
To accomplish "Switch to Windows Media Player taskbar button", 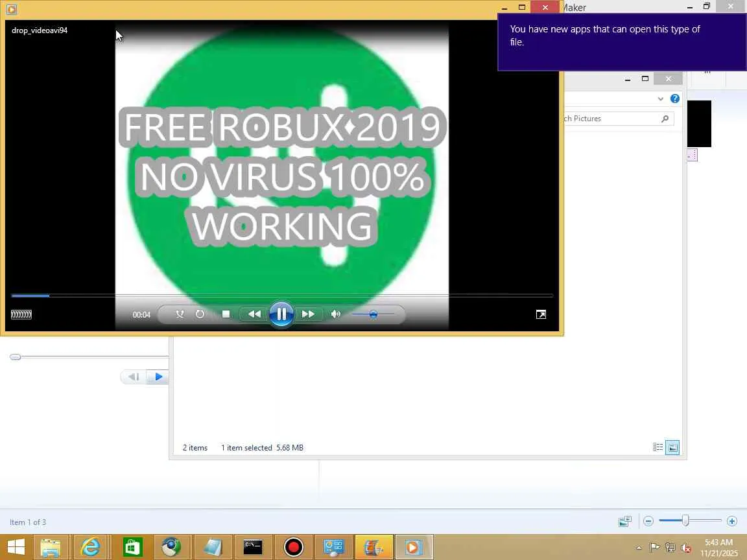I will 414,548.
